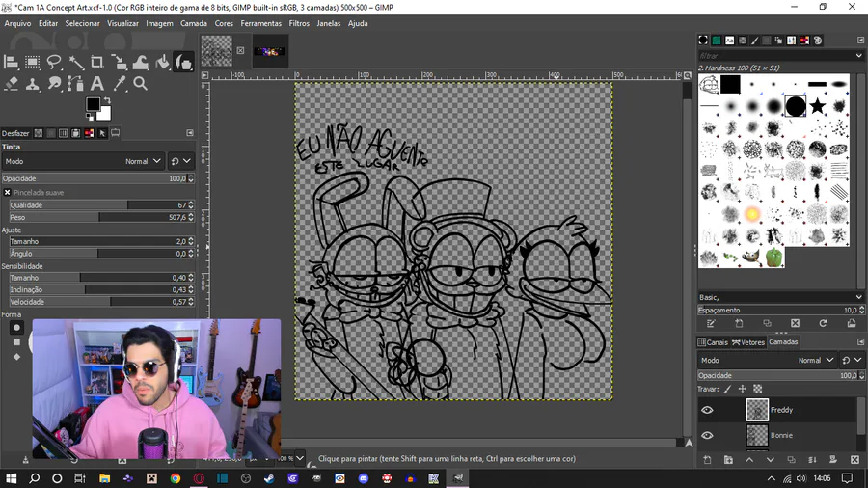Toggle lock position and size

[743, 389]
